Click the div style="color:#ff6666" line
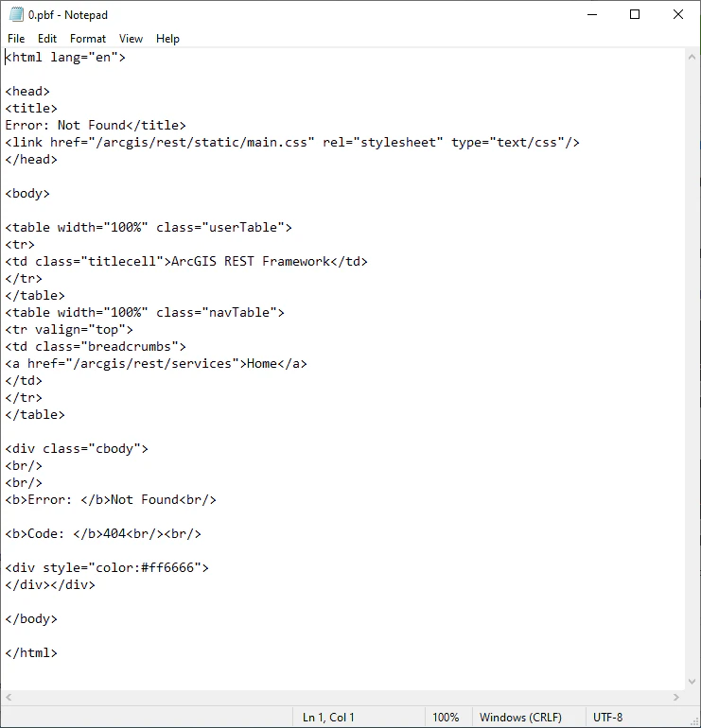The height and width of the screenshot is (728, 701). coord(107,568)
